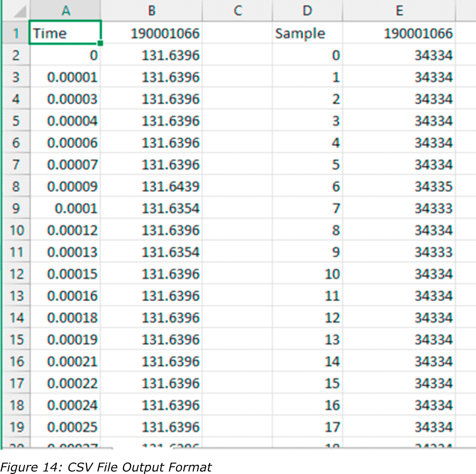The width and height of the screenshot is (476, 474).
Task: Select row 19 header
Action: coord(16,427)
